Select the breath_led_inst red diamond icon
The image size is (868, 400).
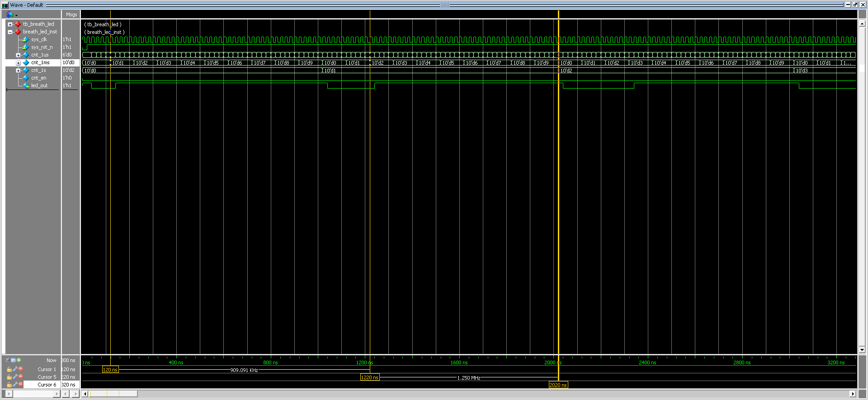point(18,32)
